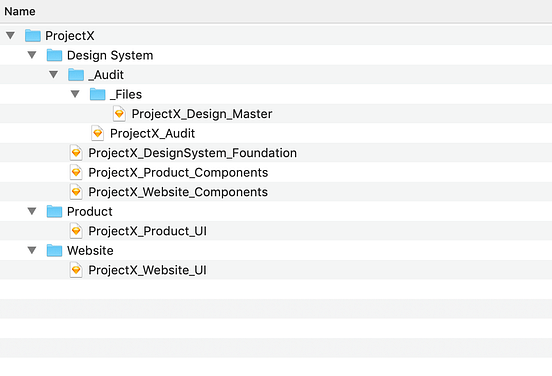This screenshot has width=552, height=376.
Task: Click Sketch icon of ProjectX_Website_UI
Action: click(76, 270)
